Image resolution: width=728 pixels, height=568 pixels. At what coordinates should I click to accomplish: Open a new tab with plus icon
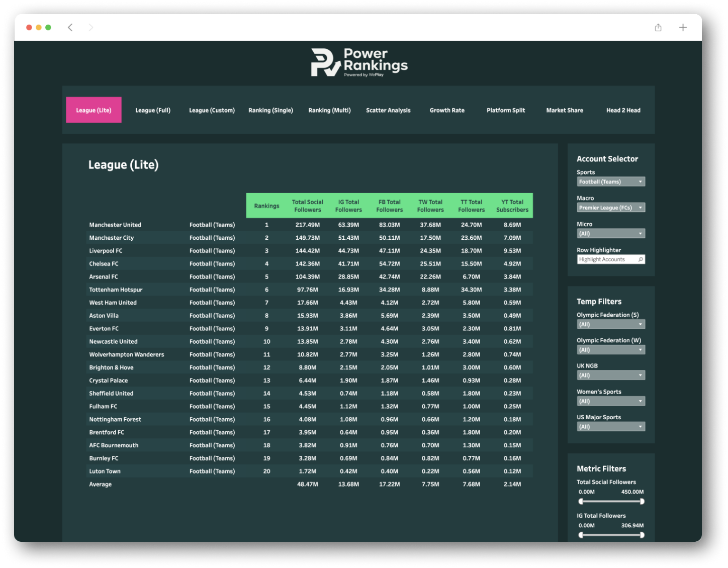click(x=683, y=27)
